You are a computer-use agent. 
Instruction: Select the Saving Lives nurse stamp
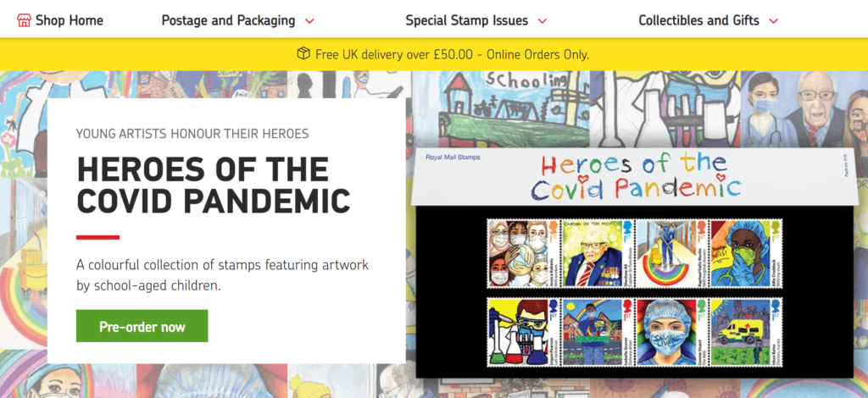[671, 332]
